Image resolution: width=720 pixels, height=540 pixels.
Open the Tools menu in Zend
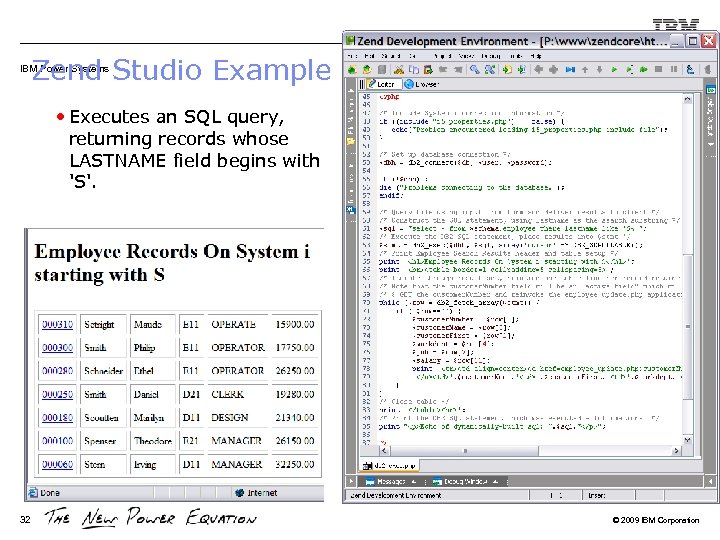[x=516, y=56]
